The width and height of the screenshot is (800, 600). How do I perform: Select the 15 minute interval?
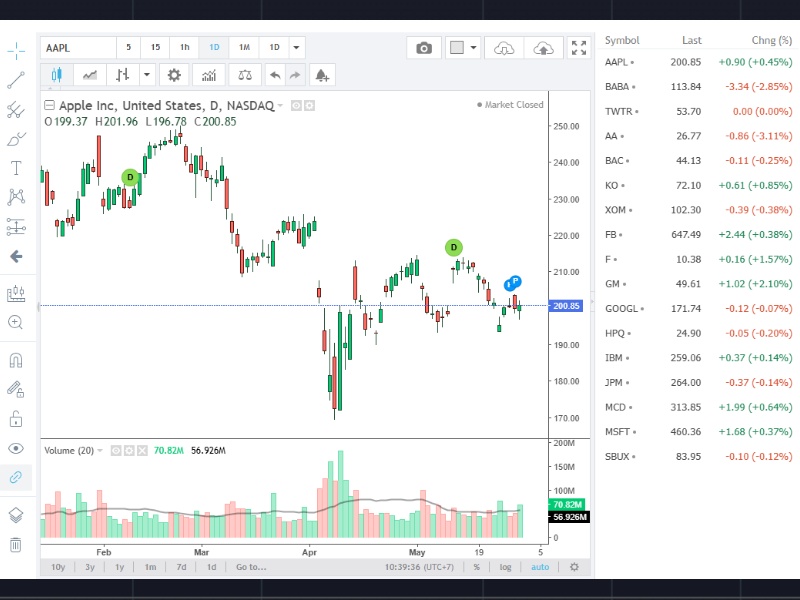pyautogui.click(x=155, y=47)
